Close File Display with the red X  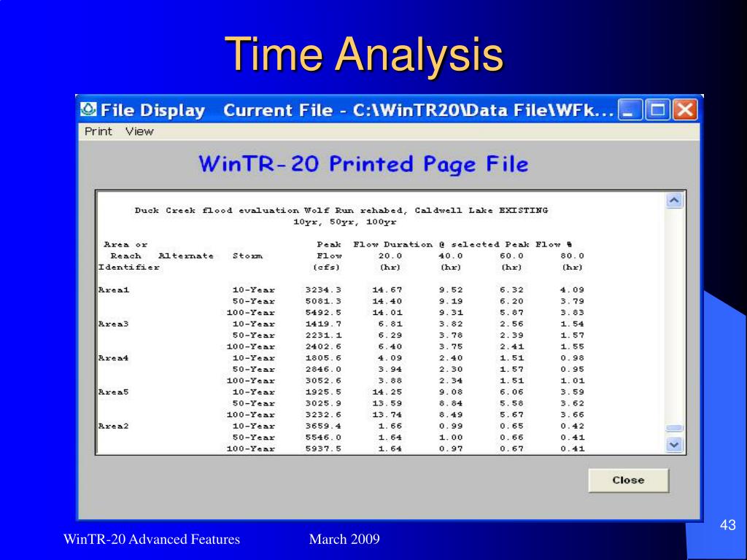[x=685, y=110]
